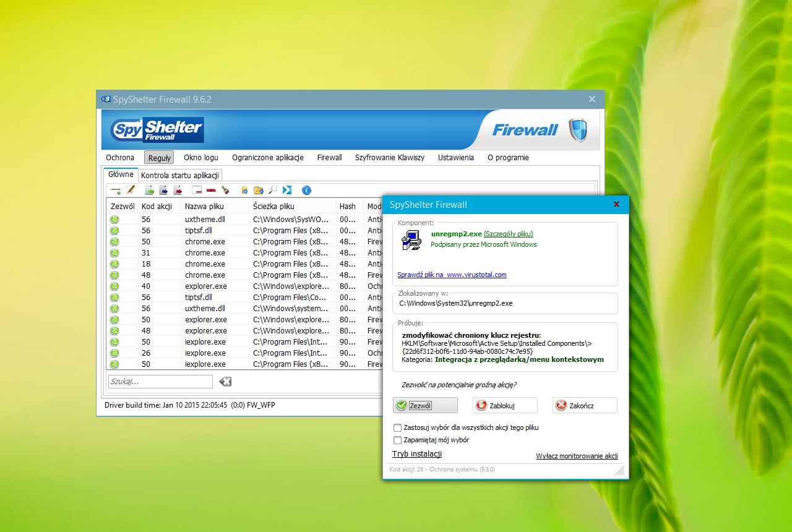Image resolution: width=792 pixels, height=532 pixels.
Task: Click allow icon for chrome.exe code 31
Action: click(114, 252)
